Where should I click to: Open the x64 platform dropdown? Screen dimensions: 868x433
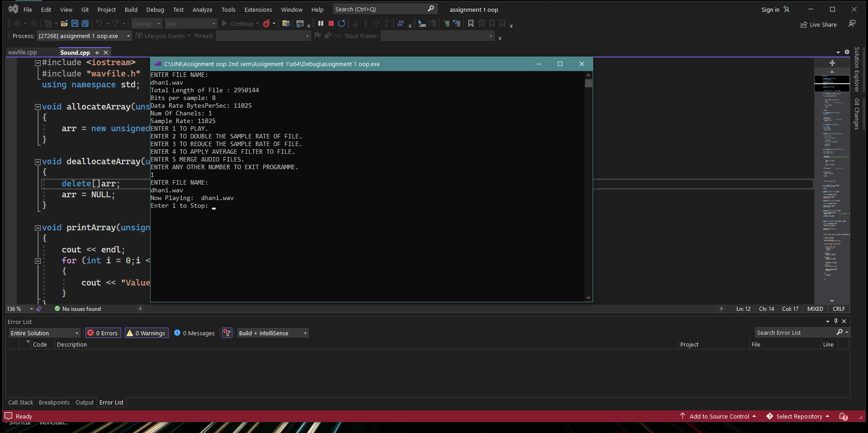[191, 24]
